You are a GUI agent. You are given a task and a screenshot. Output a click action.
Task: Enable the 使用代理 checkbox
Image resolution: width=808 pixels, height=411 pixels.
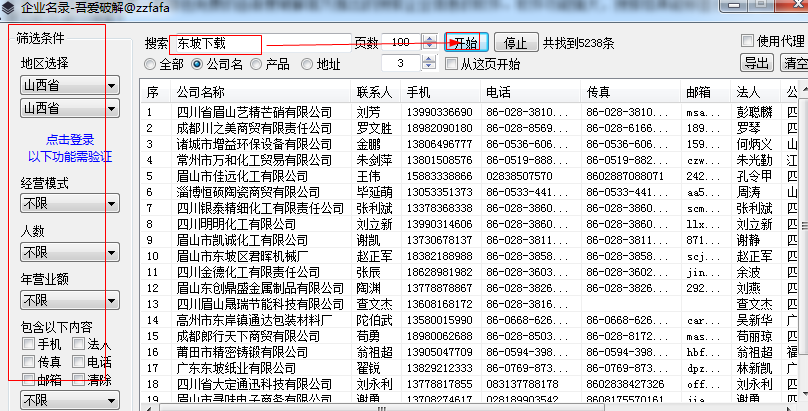(747, 40)
